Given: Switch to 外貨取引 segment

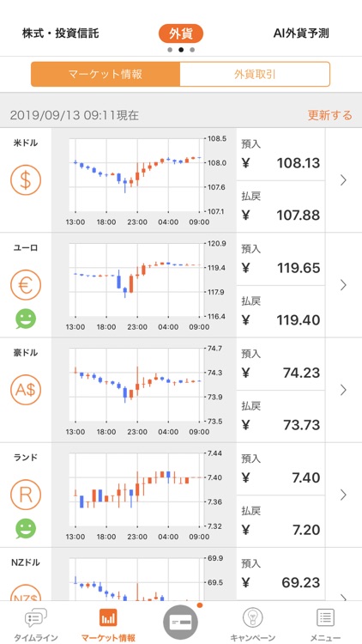Looking at the screenshot, I should pyautogui.click(x=255, y=75).
